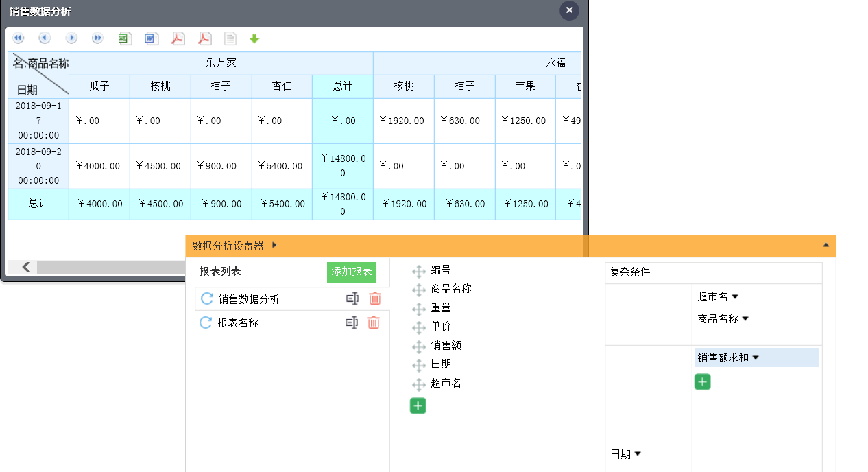The height and width of the screenshot is (472, 868).
Task: Open the 商品名称 column dropdown
Action: pyautogui.click(x=745, y=319)
